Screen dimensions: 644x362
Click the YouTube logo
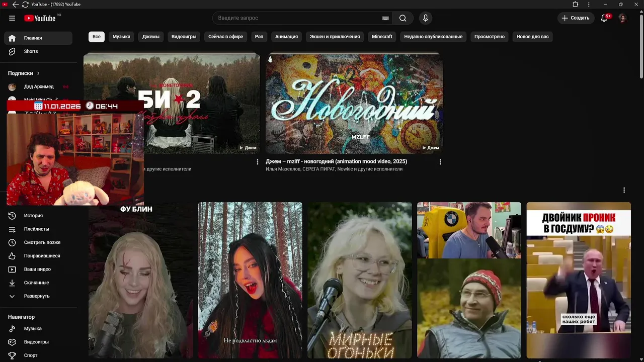coord(40,18)
